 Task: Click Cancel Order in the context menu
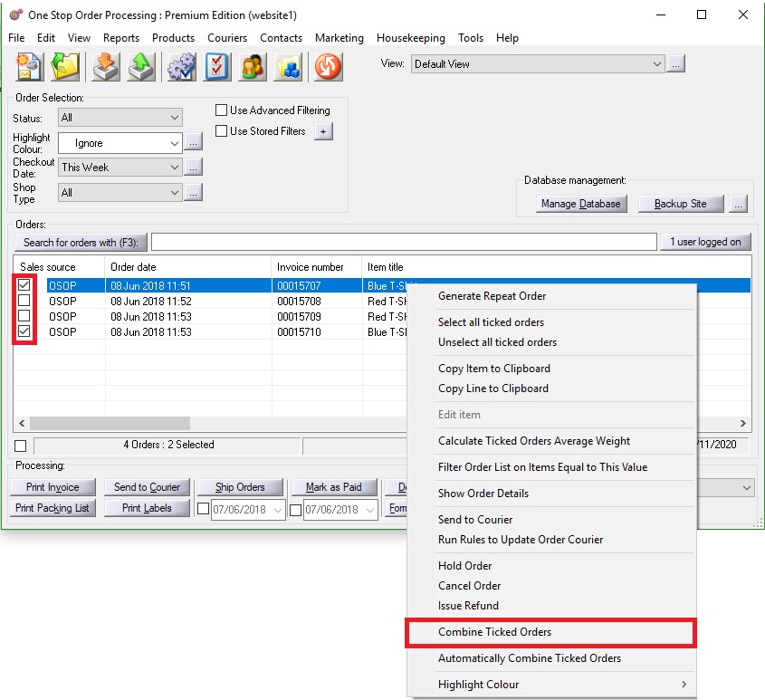pos(551,585)
